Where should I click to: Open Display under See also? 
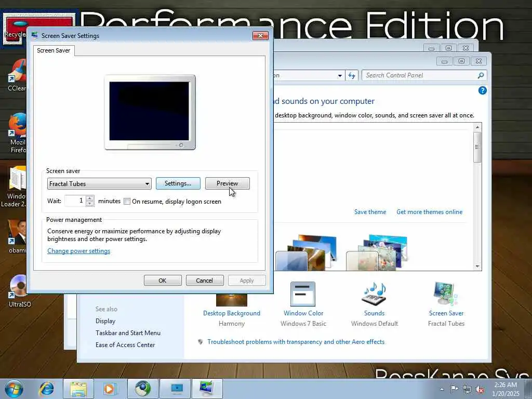tap(105, 321)
